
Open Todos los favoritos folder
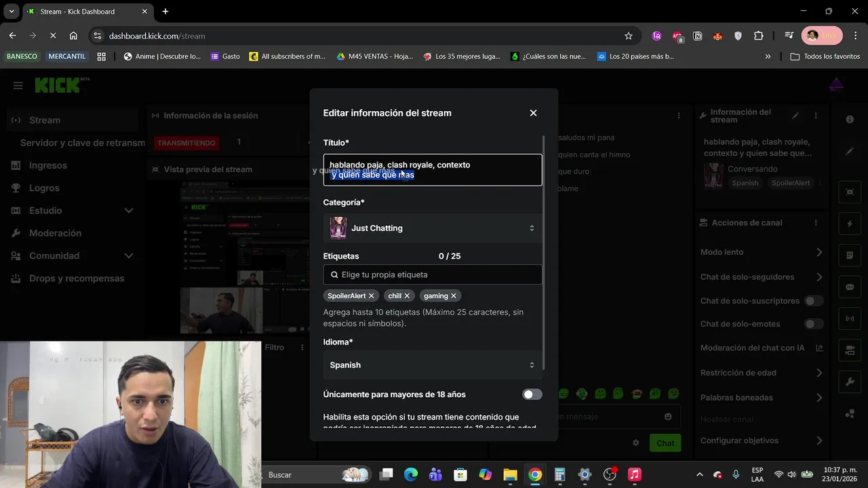coord(825,56)
